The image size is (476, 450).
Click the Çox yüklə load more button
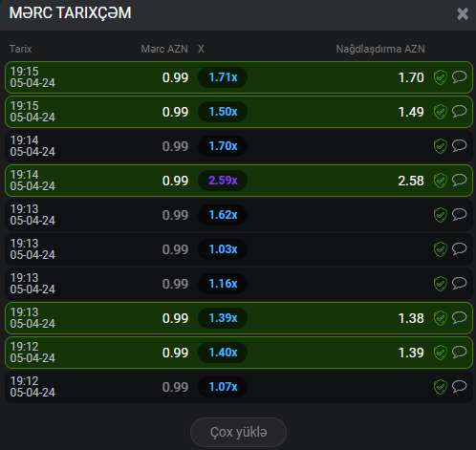(238, 432)
